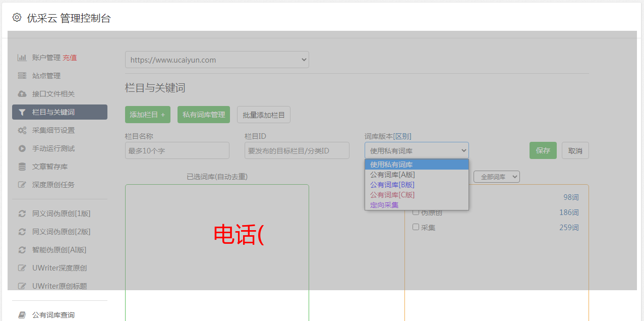Screen dimensions: 644x321
Task: Open 账户管理 in the sidebar
Action: (x=46, y=58)
